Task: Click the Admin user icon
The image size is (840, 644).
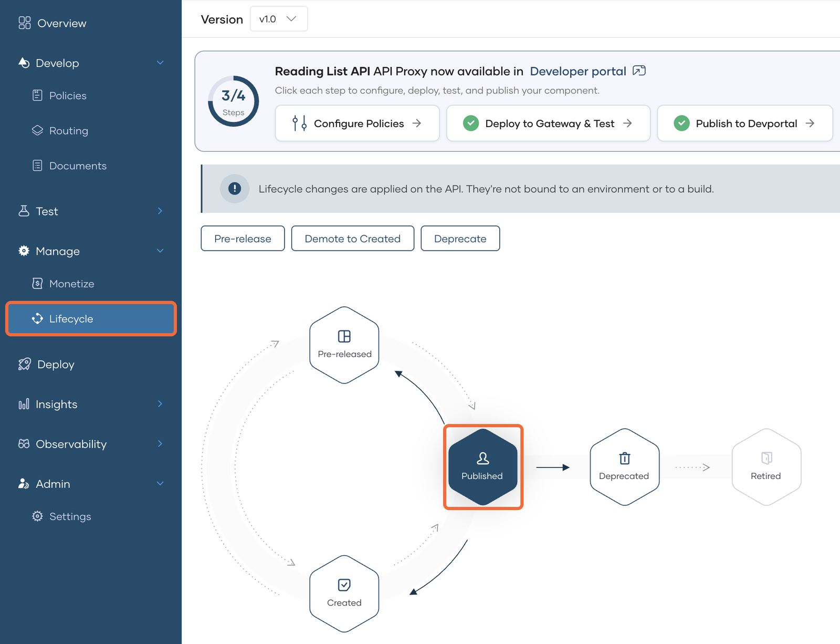Action: (x=24, y=484)
